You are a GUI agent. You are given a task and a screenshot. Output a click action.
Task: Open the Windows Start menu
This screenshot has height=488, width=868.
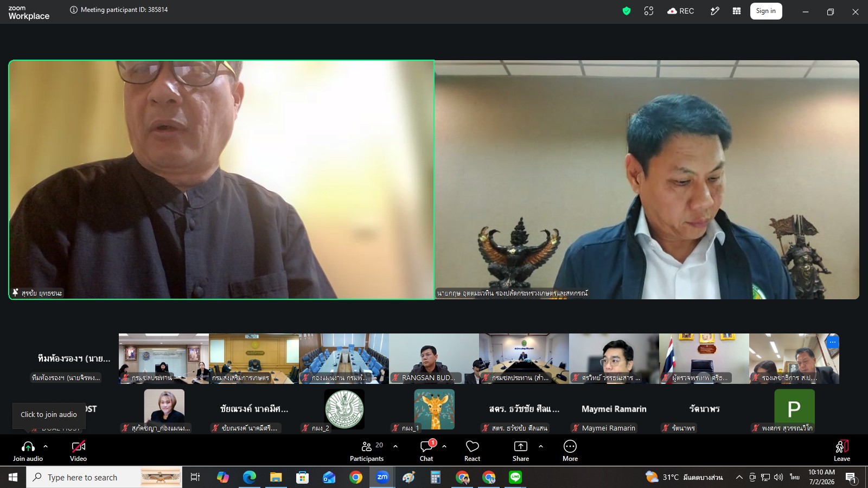13,477
